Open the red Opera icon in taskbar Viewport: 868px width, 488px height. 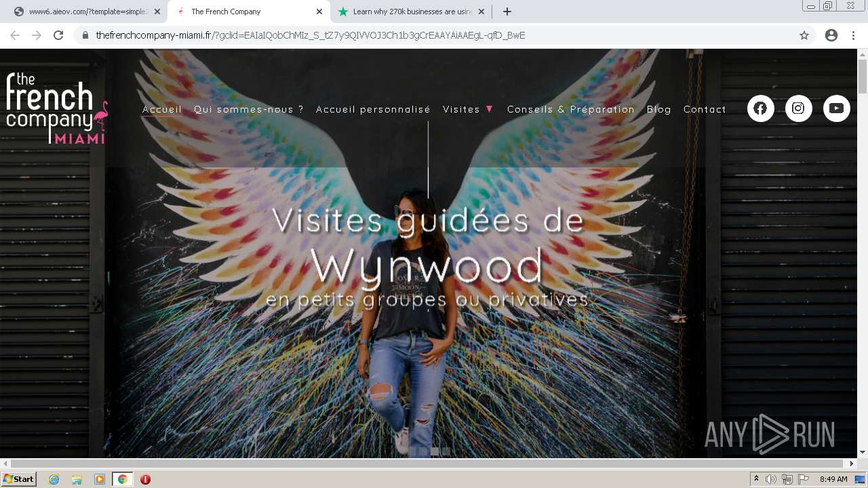pyautogui.click(x=145, y=479)
